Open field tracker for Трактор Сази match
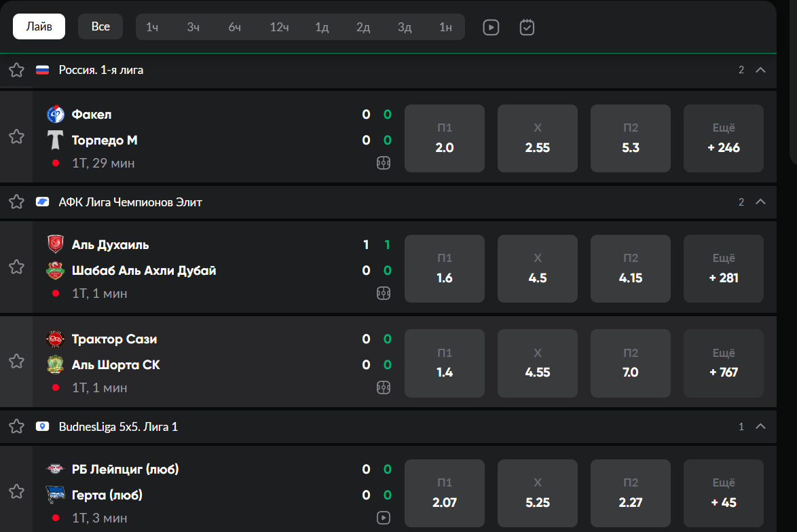The height and width of the screenshot is (532, 797). (x=384, y=387)
